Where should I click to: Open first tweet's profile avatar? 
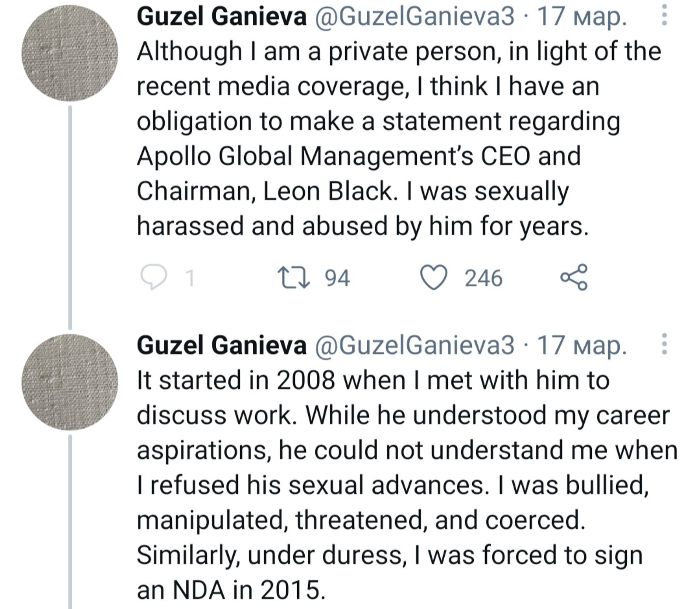pyautogui.click(x=70, y=53)
